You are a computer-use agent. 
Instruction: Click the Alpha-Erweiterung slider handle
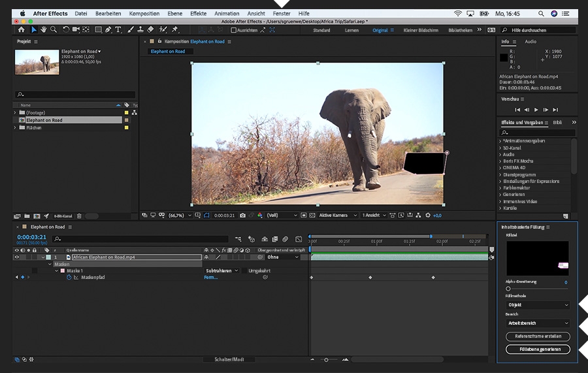click(508, 289)
